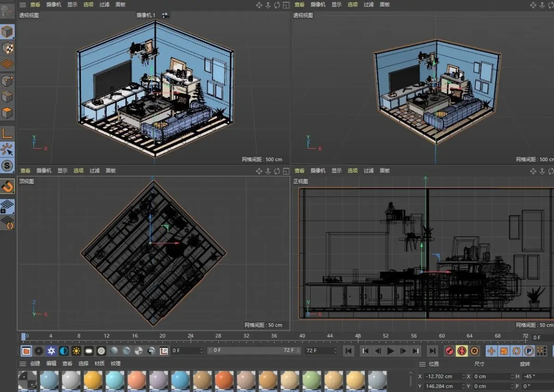Viewport: 554px width, 392px height.
Task: Select the lavender purple material sphere swatch
Action: coord(158,380)
